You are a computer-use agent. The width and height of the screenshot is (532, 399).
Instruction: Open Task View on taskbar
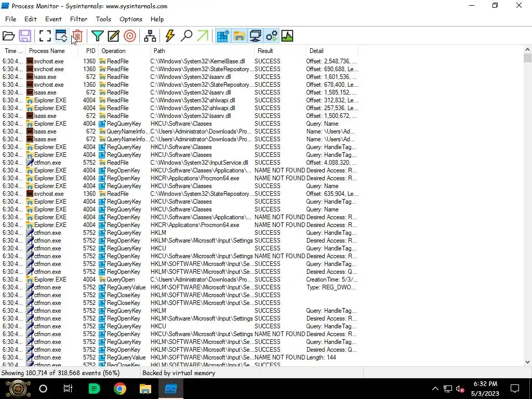click(x=68, y=389)
